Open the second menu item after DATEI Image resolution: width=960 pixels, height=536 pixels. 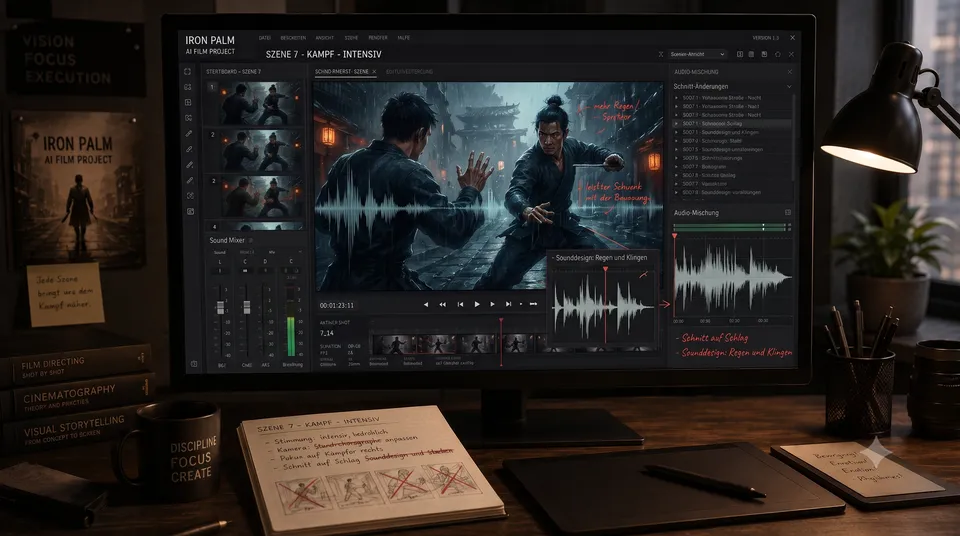coord(293,38)
